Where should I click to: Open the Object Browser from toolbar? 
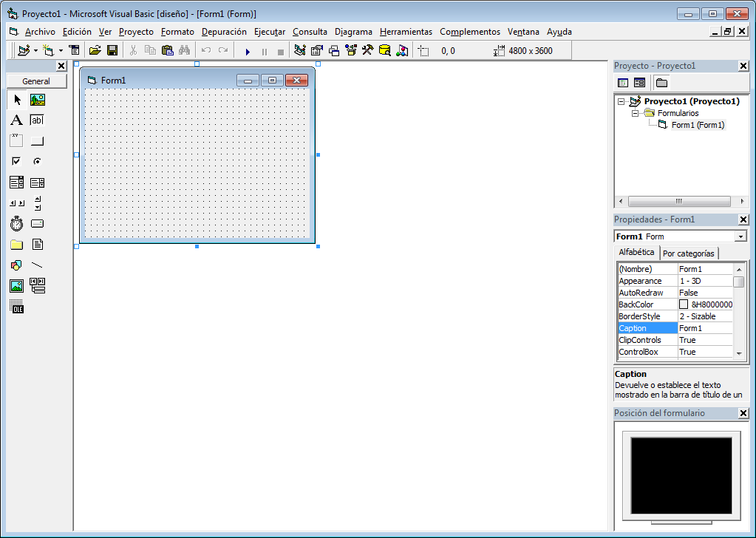click(351, 50)
